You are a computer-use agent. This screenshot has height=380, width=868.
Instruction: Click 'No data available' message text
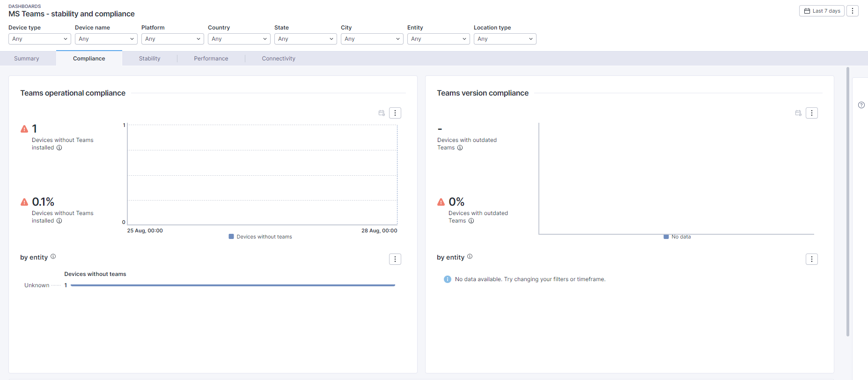pos(530,279)
